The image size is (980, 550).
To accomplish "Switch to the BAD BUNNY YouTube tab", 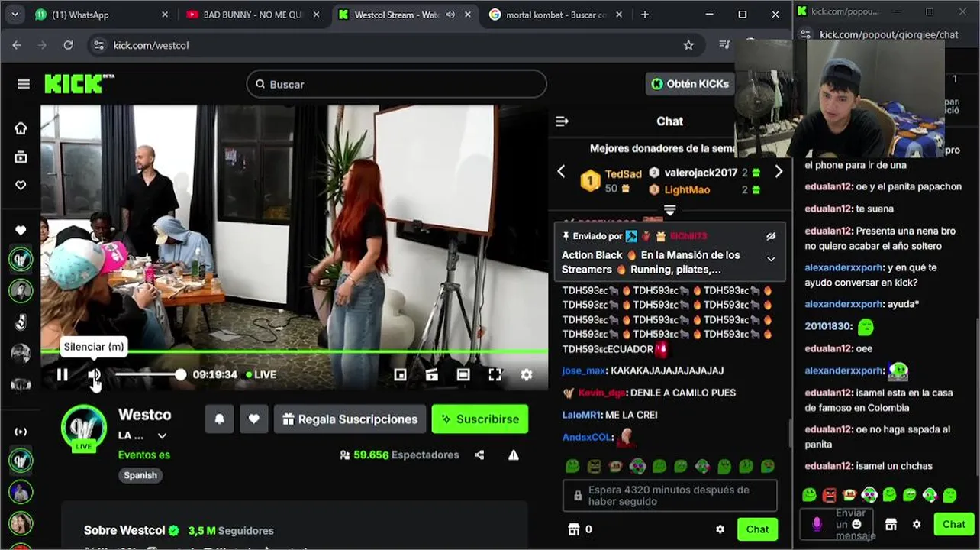I will [x=252, y=15].
